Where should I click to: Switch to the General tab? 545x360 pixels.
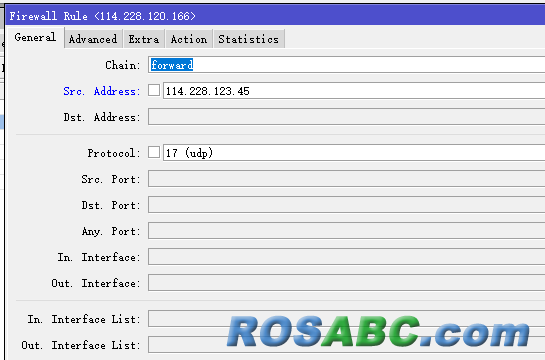pyautogui.click(x=35, y=37)
